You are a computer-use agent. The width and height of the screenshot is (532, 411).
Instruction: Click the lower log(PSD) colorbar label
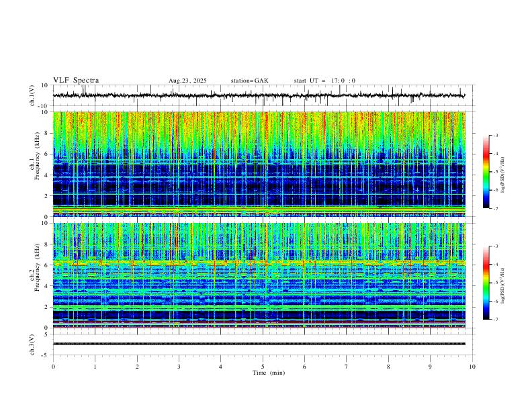tap(502, 285)
